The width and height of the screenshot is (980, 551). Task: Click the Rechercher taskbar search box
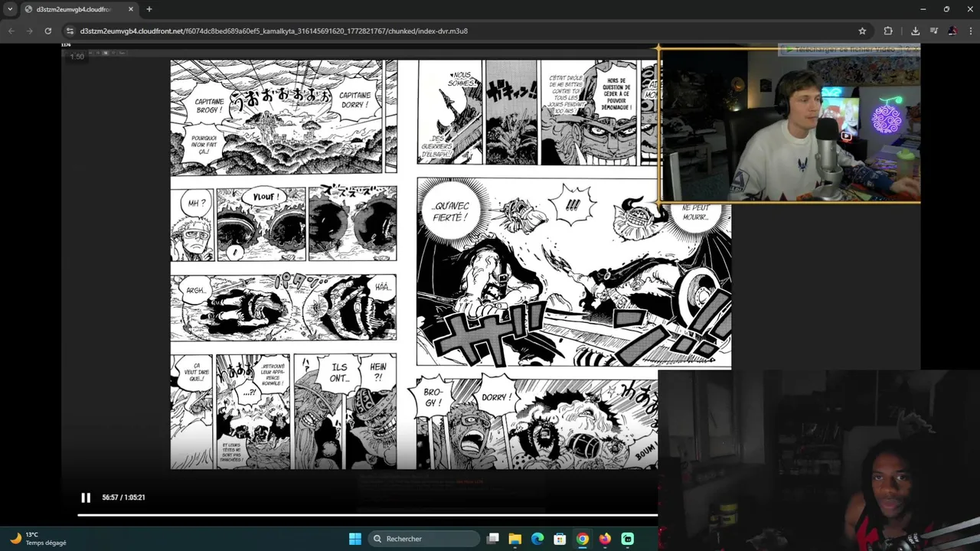[x=423, y=539]
